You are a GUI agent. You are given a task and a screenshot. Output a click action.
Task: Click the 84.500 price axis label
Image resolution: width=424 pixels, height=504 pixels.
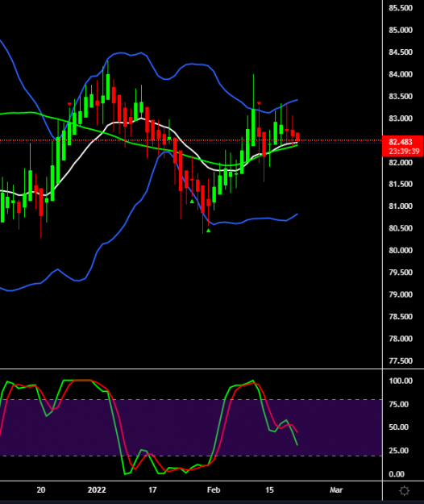point(401,52)
